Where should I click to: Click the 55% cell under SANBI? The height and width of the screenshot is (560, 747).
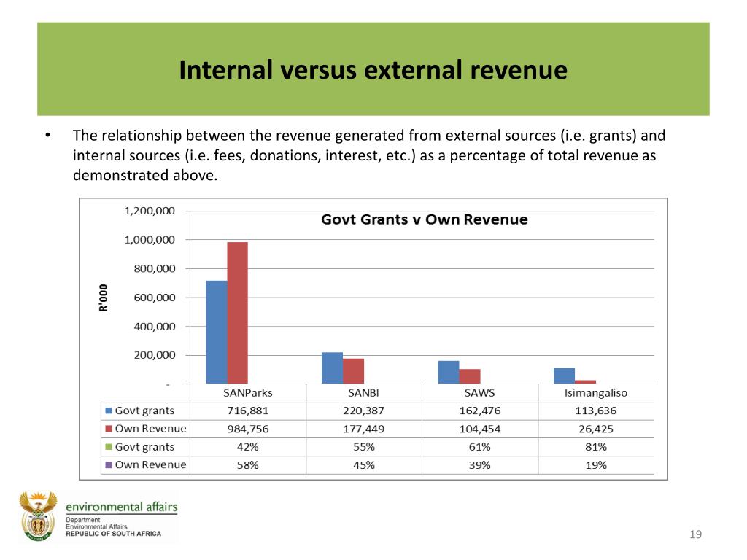[x=363, y=447]
